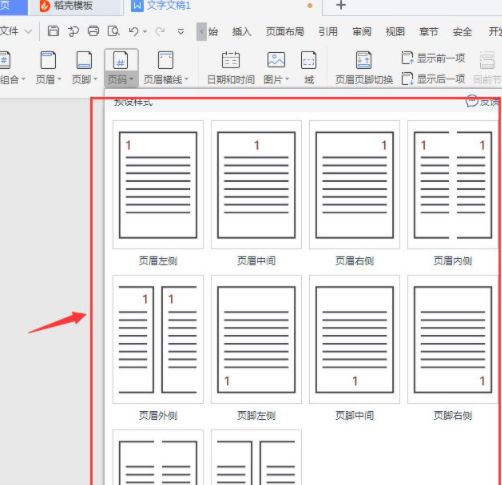Select the 页脚中间 page number style

pyautogui.click(x=355, y=339)
